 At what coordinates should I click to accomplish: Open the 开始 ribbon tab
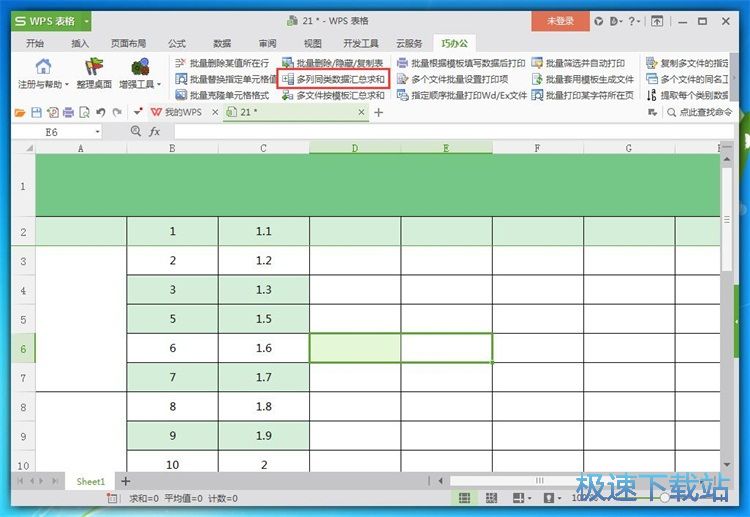(x=35, y=44)
